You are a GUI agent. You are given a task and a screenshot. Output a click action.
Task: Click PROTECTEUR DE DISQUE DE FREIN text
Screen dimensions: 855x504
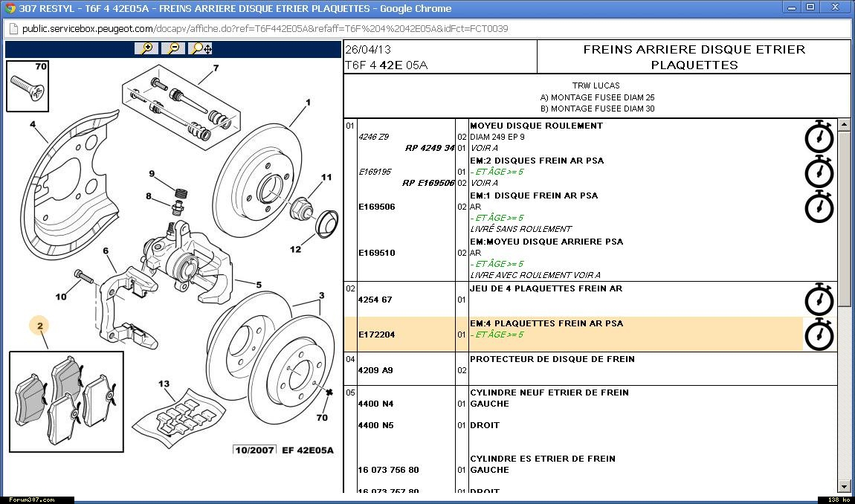coord(552,359)
